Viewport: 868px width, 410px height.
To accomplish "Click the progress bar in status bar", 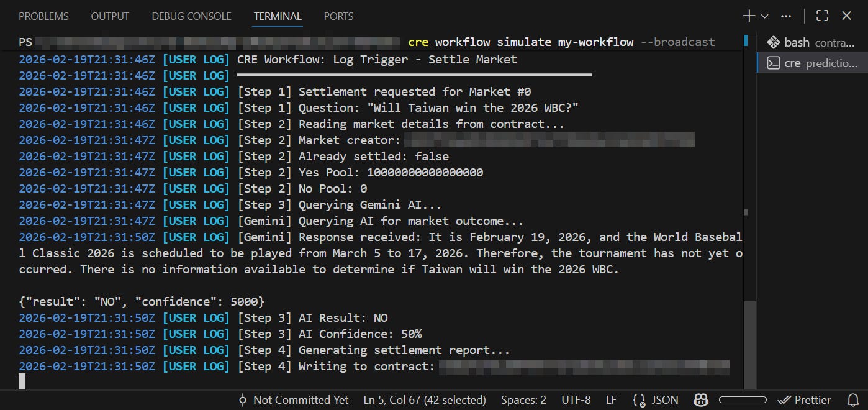I will click(743, 400).
